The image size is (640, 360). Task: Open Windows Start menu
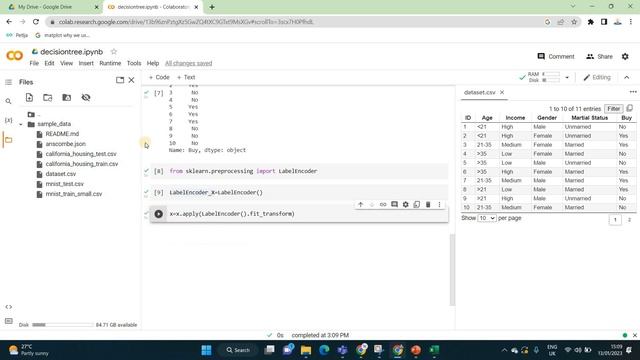click(207, 350)
